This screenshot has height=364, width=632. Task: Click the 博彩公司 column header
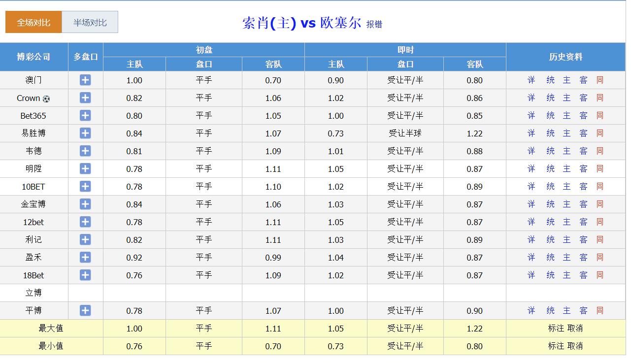pos(34,57)
